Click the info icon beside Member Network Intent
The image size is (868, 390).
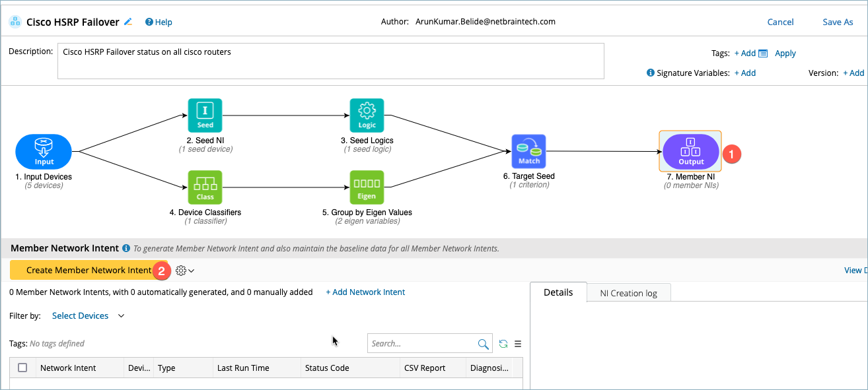pyautogui.click(x=126, y=249)
